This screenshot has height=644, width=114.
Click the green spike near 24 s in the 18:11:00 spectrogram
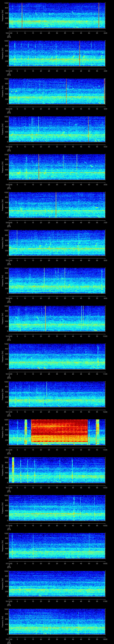click(47, 389)
